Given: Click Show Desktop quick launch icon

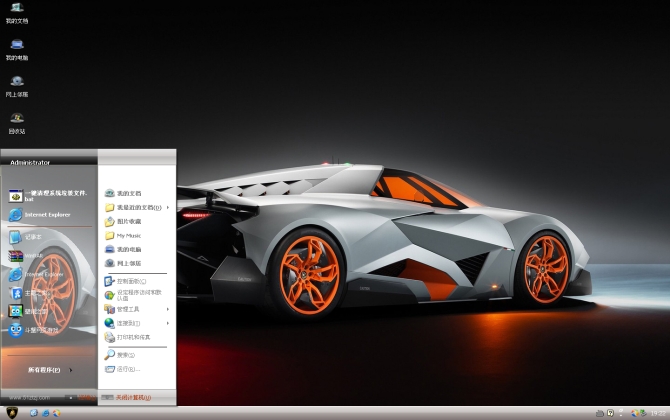Looking at the screenshot, I should (34, 413).
